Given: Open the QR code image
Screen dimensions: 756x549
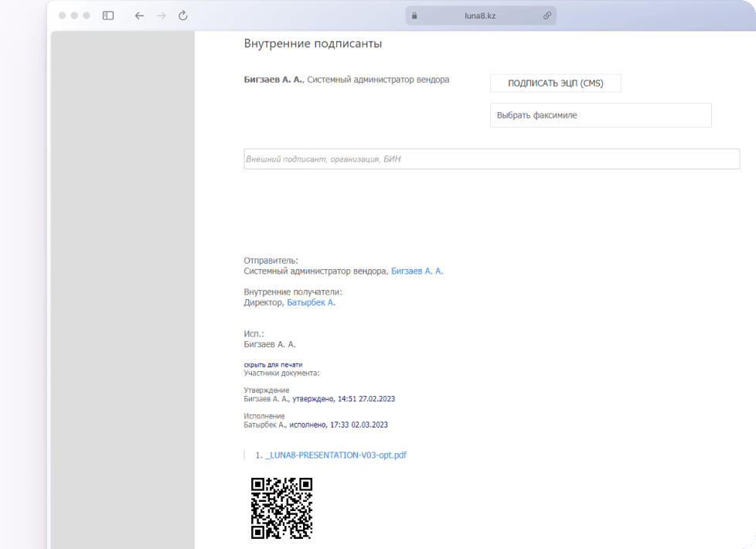Looking at the screenshot, I should click(281, 508).
